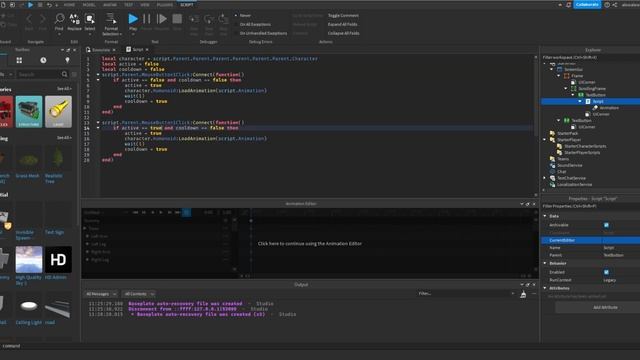Image resolution: width=640 pixels, height=360 pixels.
Task: Click Expand All Folds
Action: 342,24
